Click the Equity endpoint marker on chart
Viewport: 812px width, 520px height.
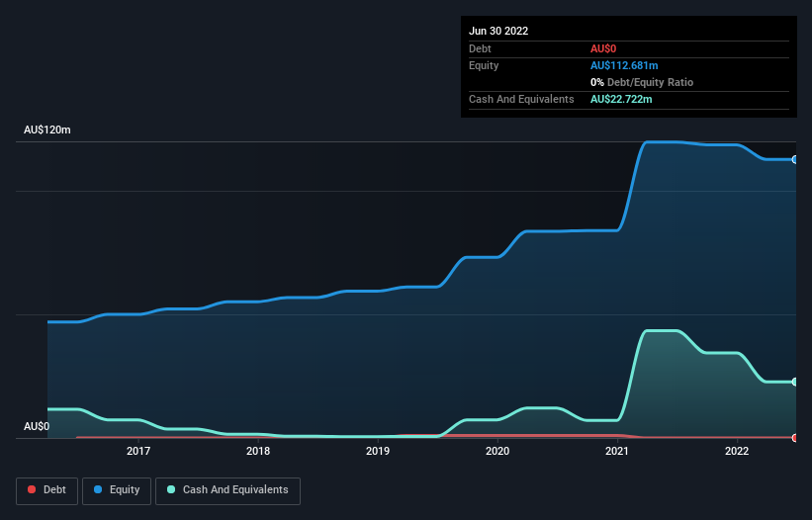[x=795, y=159]
